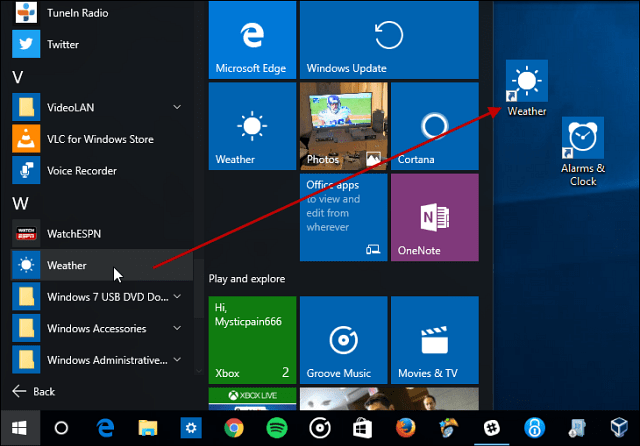Screen dimensions: 640x446
Task: Open Settings gear on the taskbar
Action: (191, 428)
